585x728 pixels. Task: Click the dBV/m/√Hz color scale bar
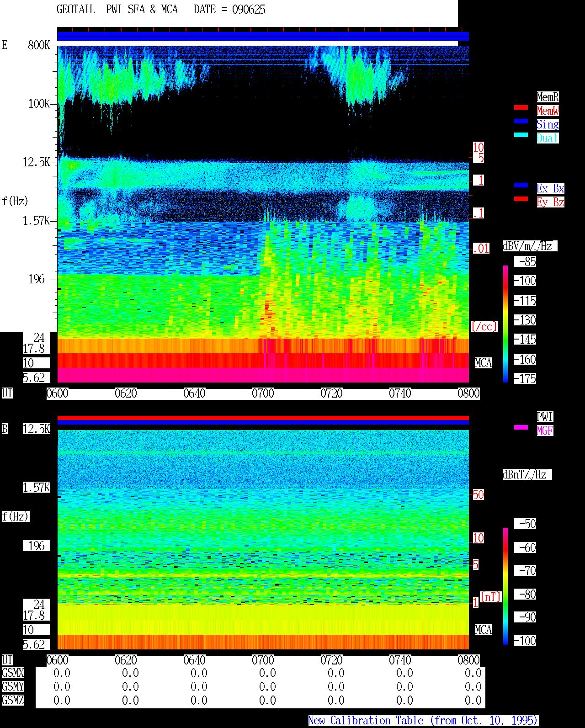click(505, 324)
